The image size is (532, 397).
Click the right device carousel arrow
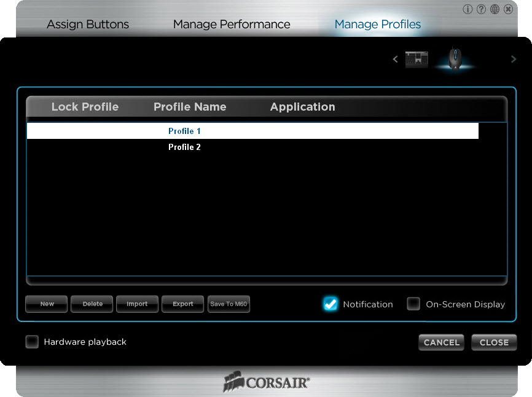pyautogui.click(x=514, y=60)
